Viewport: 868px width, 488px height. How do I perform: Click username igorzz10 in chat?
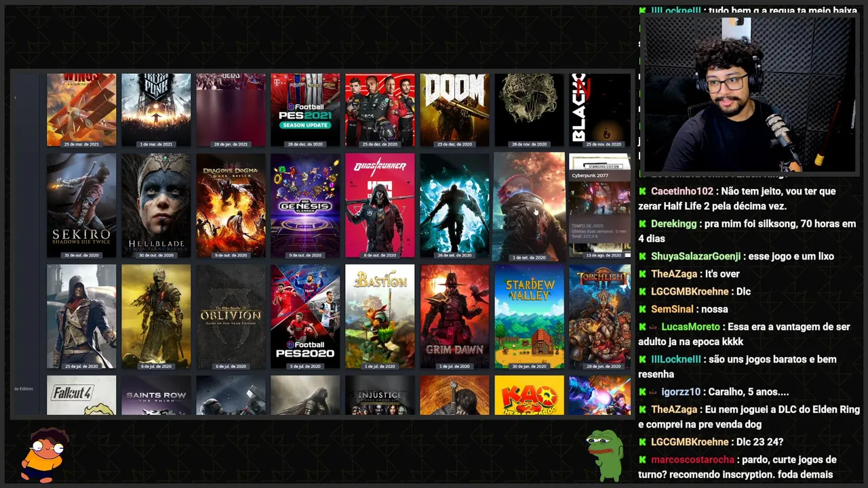pyautogui.click(x=681, y=392)
